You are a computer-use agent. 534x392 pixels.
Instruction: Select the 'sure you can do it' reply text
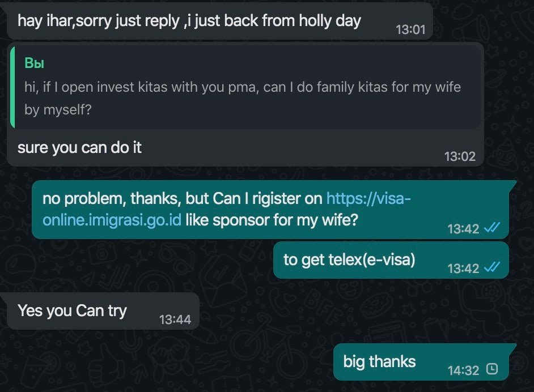click(79, 148)
